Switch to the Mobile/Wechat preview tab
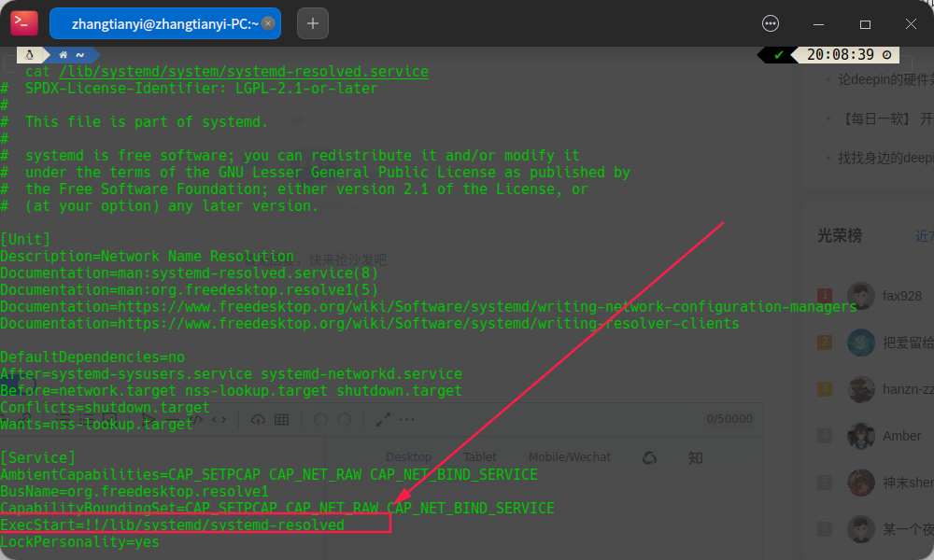The width and height of the screenshot is (934, 560). [570, 456]
